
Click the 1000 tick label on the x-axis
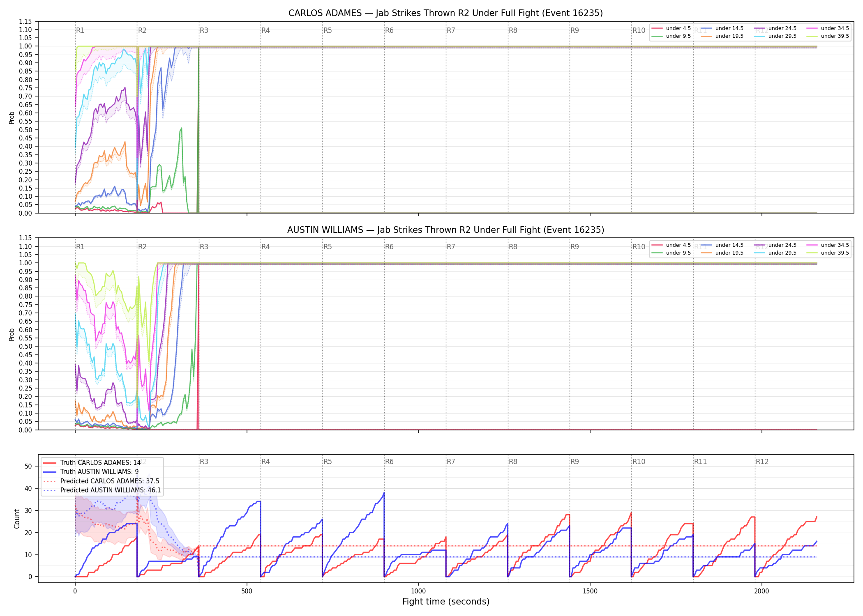coord(418,591)
